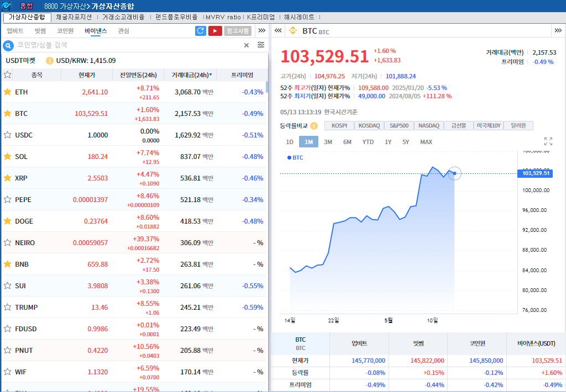Screen dimensions: 566x392
Task: Add NEIRO to favorites
Action: [x=7, y=243]
